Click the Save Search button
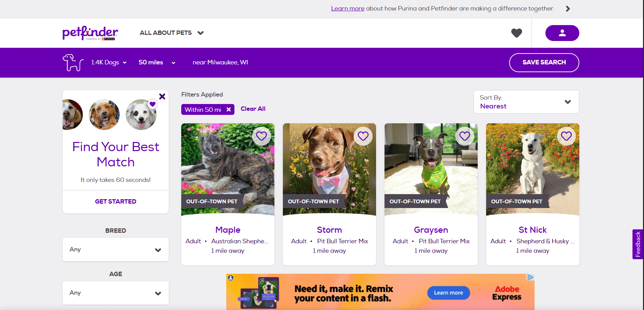This screenshot has height=310, width=644. tap(544, 63)
